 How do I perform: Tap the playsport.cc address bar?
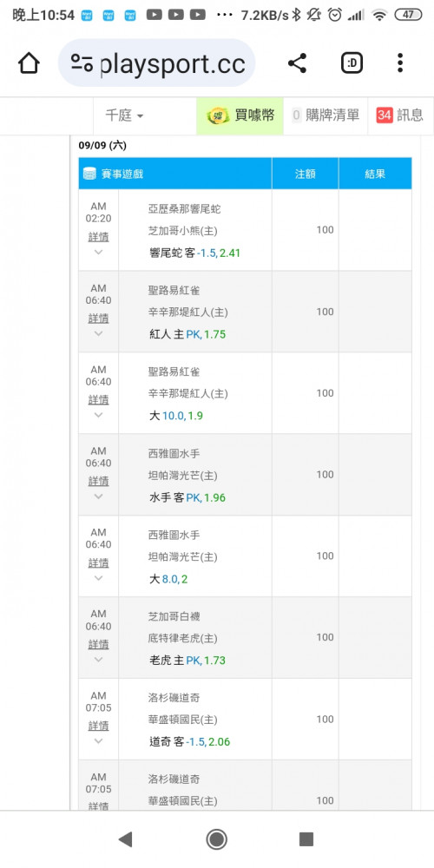click(x=157, y=63)
